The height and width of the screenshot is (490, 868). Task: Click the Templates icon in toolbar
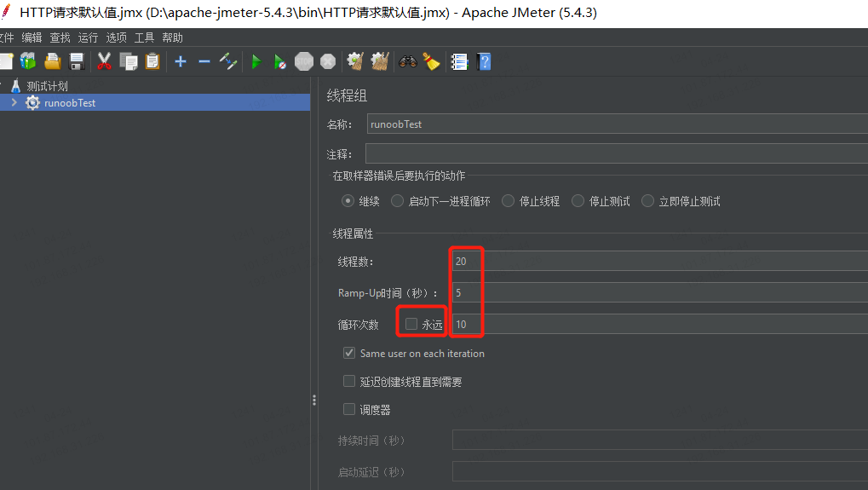click(27, 61)
